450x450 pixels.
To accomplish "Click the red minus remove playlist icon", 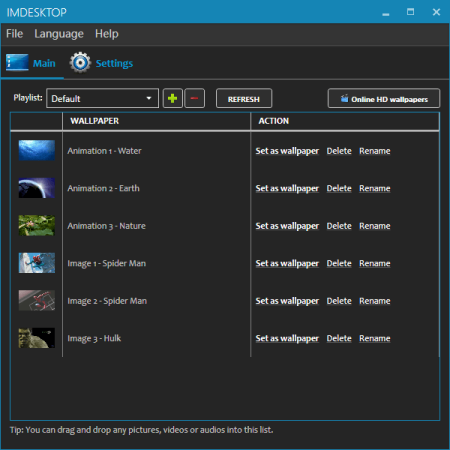I will [x=194, y=98].
